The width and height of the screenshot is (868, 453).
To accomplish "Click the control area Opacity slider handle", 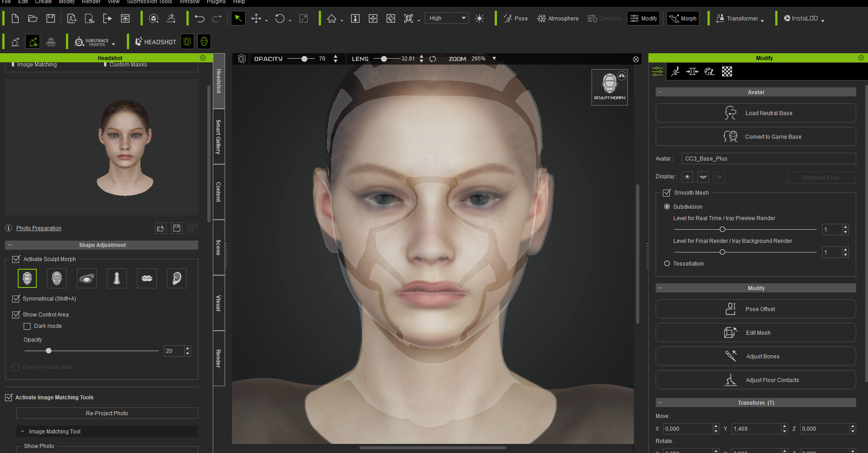I will (49, 351).
